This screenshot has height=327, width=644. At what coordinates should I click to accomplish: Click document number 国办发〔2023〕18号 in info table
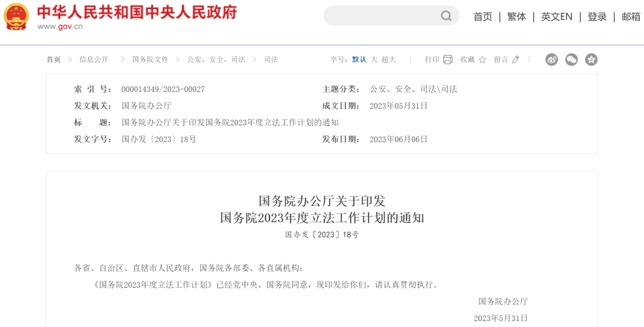tap(159, 139)
